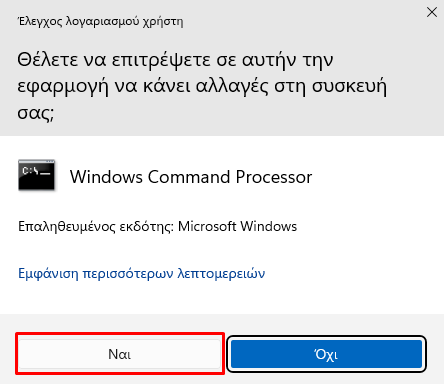Image resolution: width=444 pixels, height=384 pixels.
Task: Click the word συσκευή in the heading
Action: (x=350, y=87)
